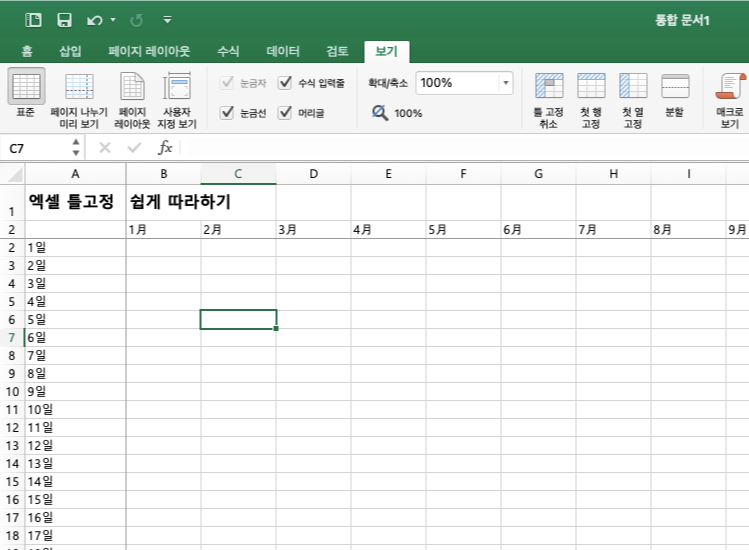The image size is (749, 550).
Task: Click the 2月 cell
Action: [238, 230]
